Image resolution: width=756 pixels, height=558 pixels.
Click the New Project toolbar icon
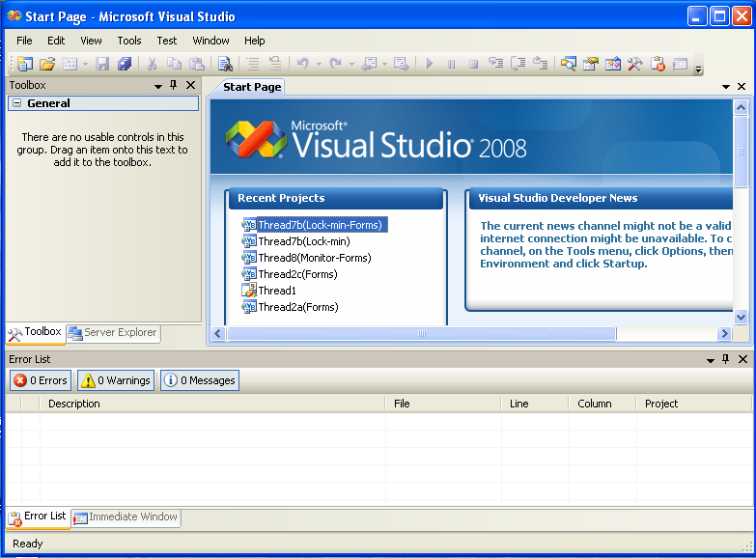[24, 64]
